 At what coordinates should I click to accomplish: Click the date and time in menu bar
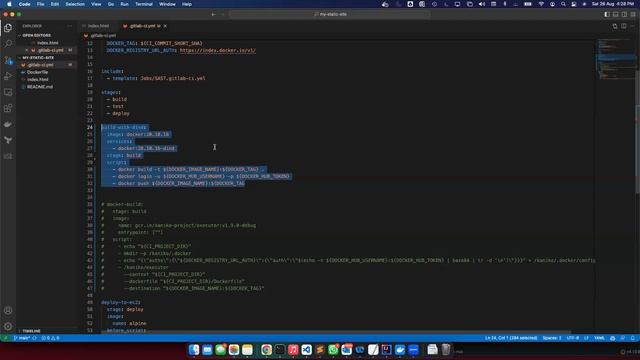[613, 4]
